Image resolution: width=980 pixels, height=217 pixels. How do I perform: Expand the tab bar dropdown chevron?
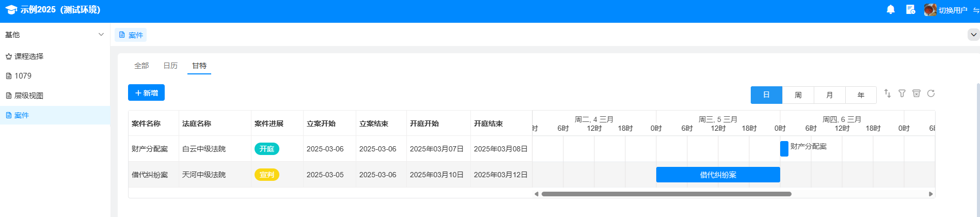click(x=973, y=35)
